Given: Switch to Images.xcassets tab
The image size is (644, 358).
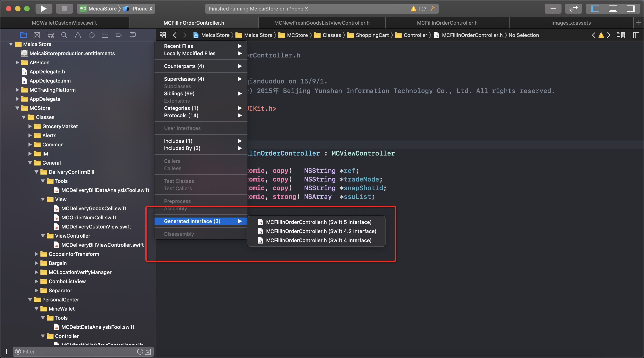Looking at the screenshot, I should coord(571,23).
